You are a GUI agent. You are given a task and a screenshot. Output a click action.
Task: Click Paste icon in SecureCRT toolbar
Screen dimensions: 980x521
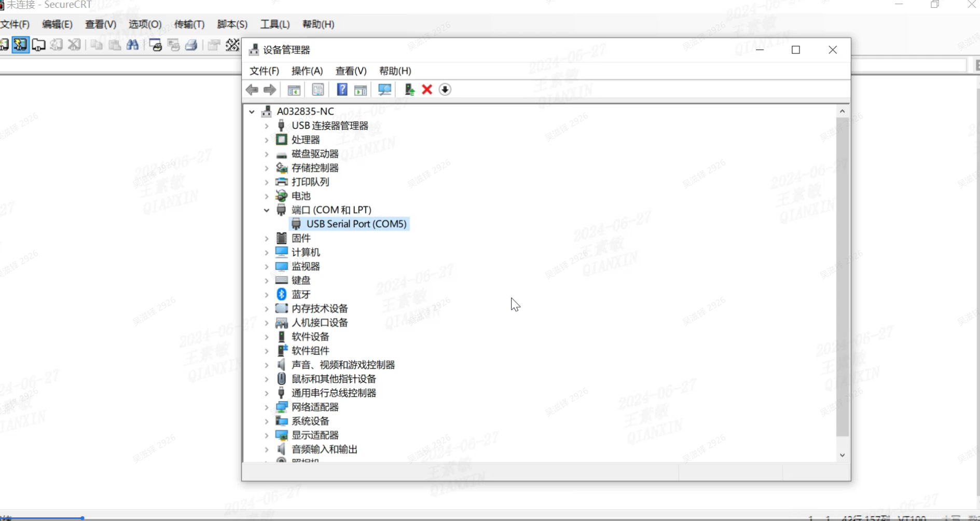pyautogui.click(x=115, y=45)
